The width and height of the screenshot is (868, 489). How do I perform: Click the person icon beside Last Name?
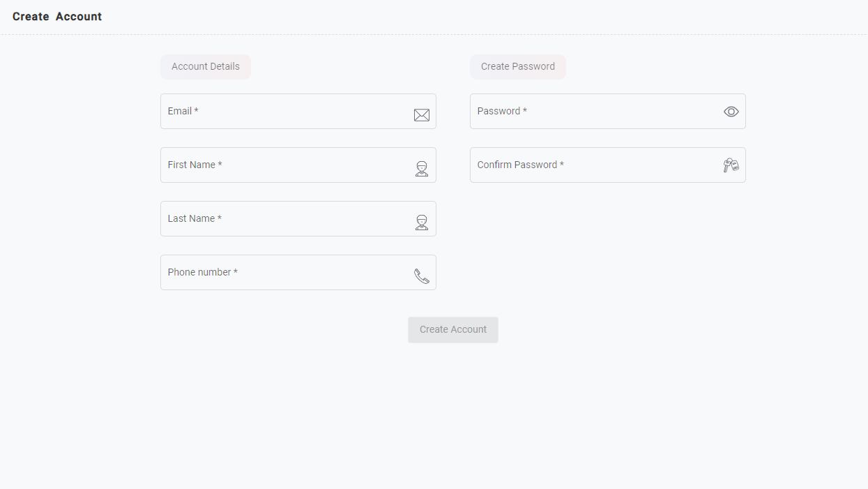point(421,222)
